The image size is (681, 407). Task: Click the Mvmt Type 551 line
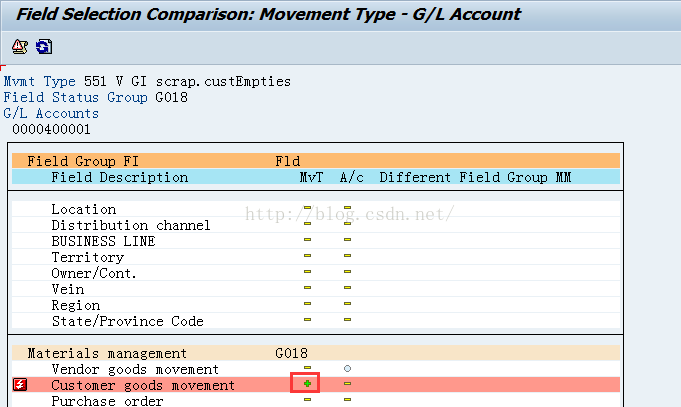pos(147,81)
